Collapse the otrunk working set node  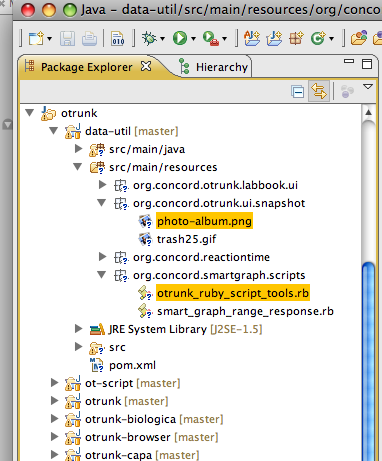(30, 113)
